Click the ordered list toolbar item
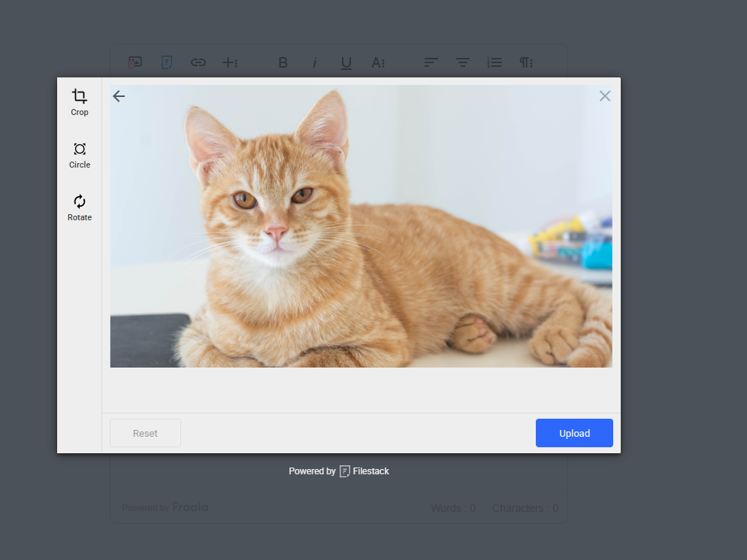This screenshot has width=747, height=560. 494,62
